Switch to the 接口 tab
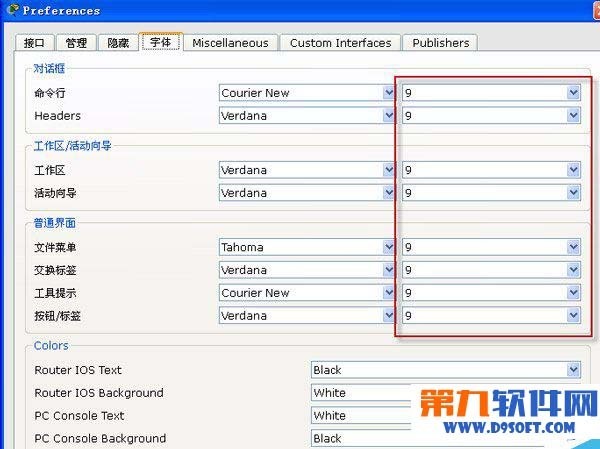Viewport: 600px width, 449px height. [x=33, y=43]
